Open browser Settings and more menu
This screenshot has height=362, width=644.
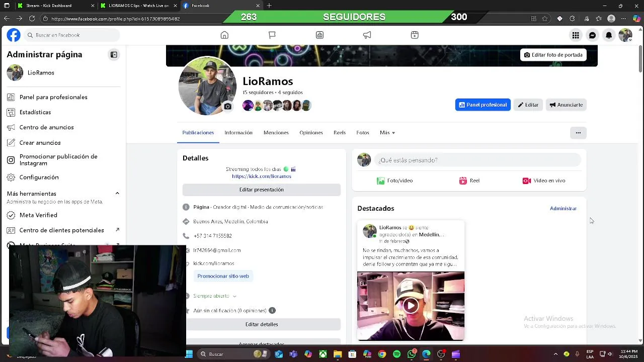pos(624,19)
